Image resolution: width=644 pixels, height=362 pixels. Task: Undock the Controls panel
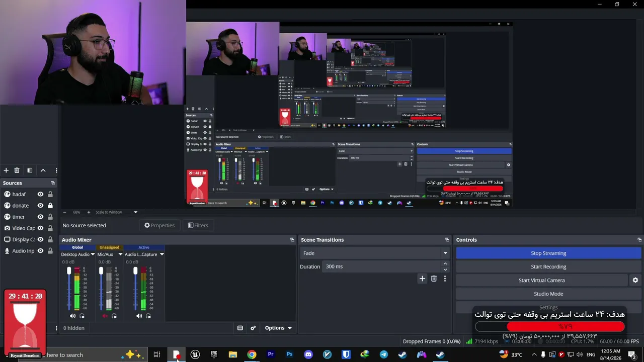point(639,240)
